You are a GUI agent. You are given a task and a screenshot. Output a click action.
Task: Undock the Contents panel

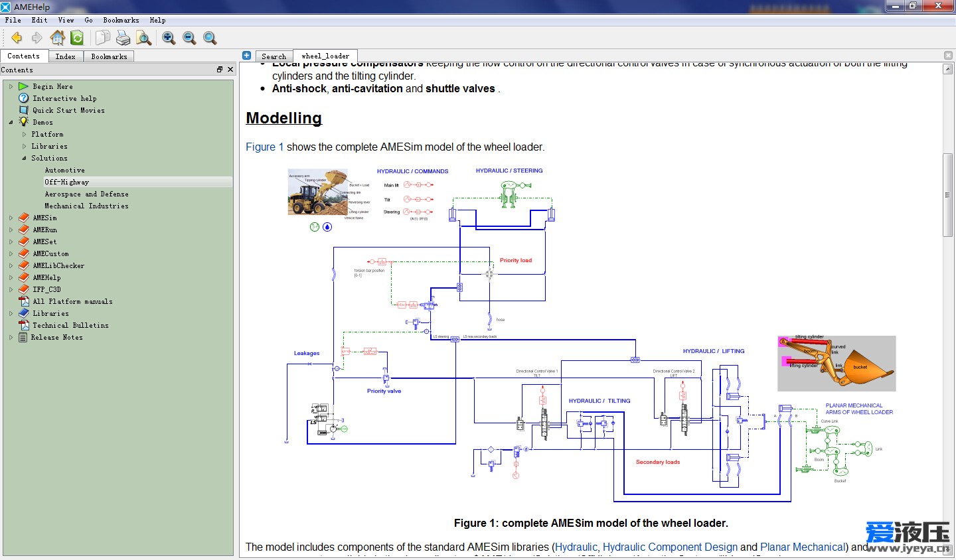click(220, 69)
